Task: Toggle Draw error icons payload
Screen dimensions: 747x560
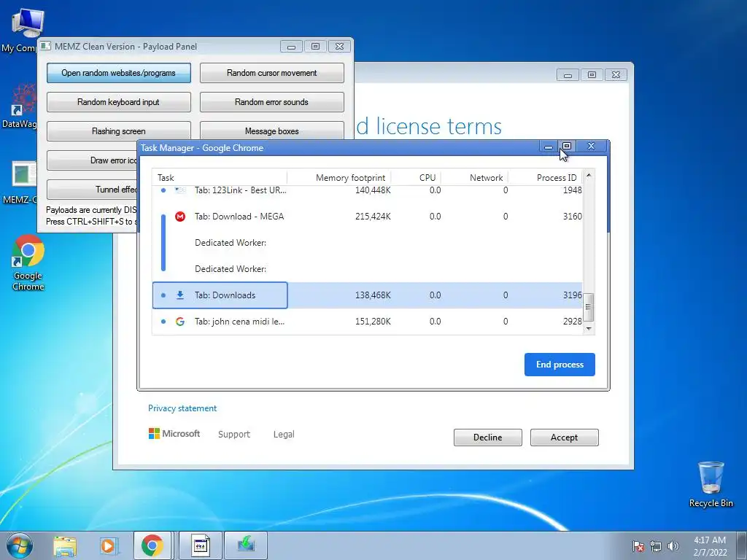Action: pos(92,160)
